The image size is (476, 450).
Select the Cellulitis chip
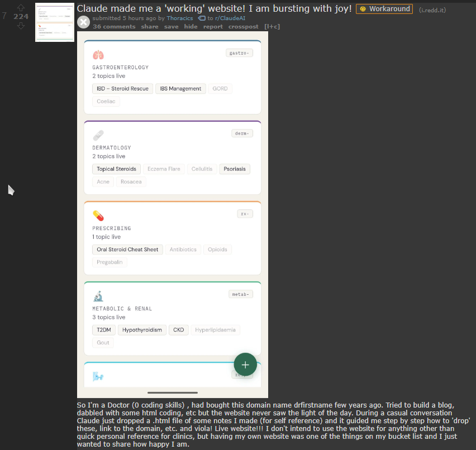(x=202, y=169)
